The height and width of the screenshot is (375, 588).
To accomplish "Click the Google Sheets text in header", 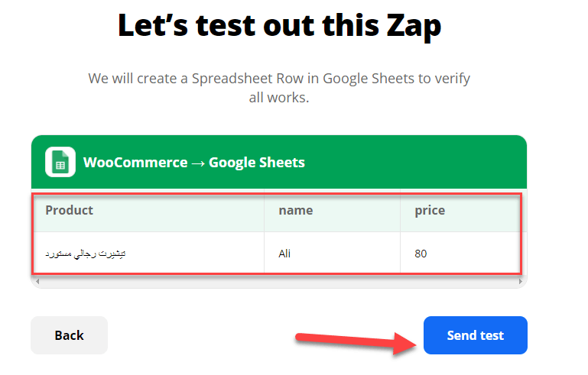I will [256, 163].
